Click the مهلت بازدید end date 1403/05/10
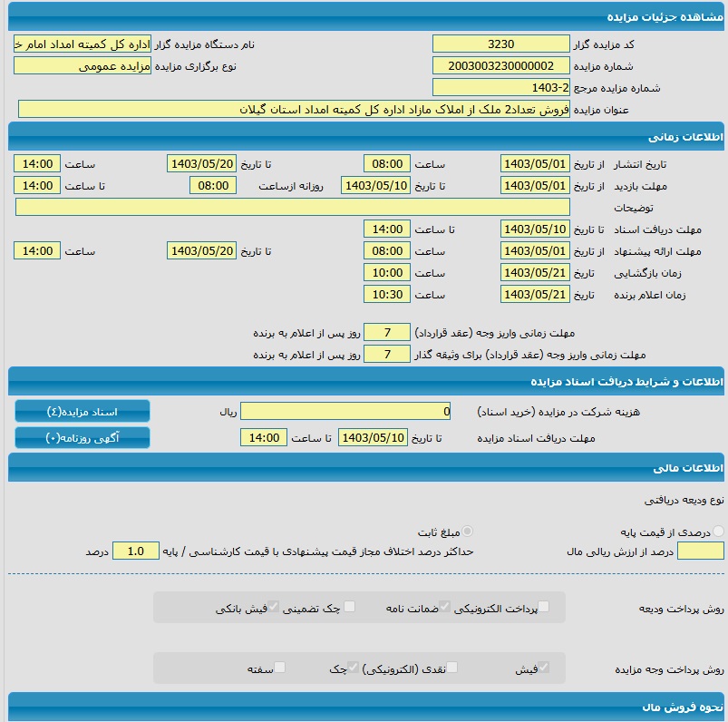 click(x=375, y=185)
